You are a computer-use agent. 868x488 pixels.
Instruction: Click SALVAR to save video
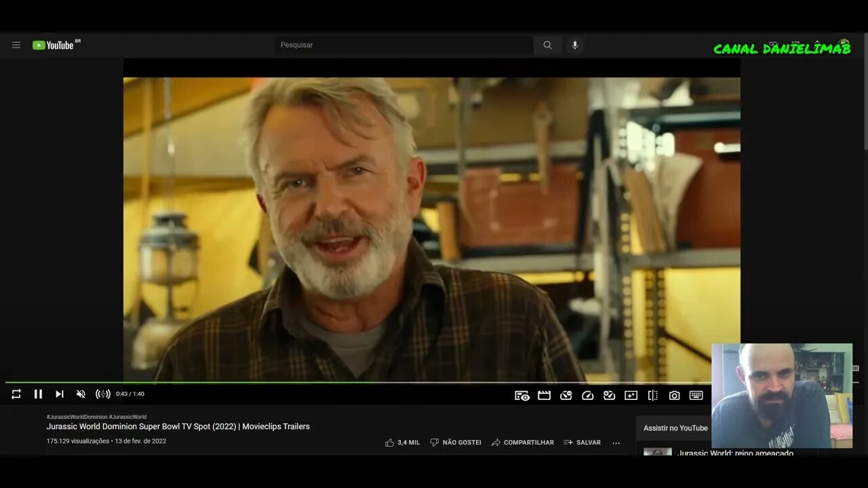coord(582,443)
